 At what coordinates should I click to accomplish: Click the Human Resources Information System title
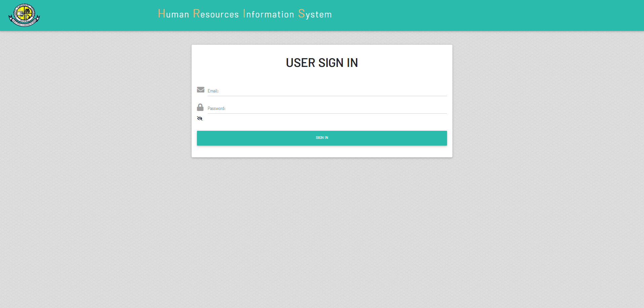point(245,14)
